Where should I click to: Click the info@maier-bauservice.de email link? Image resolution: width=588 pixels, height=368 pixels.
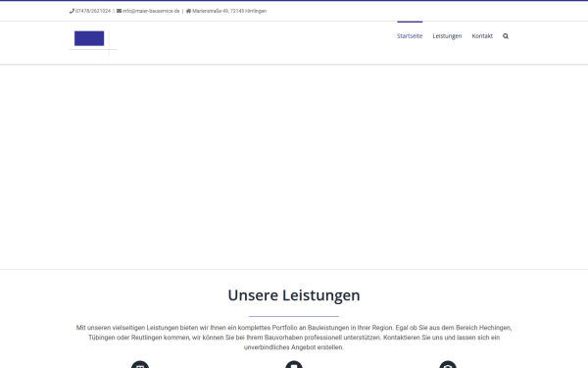click(x=151, y=11)
